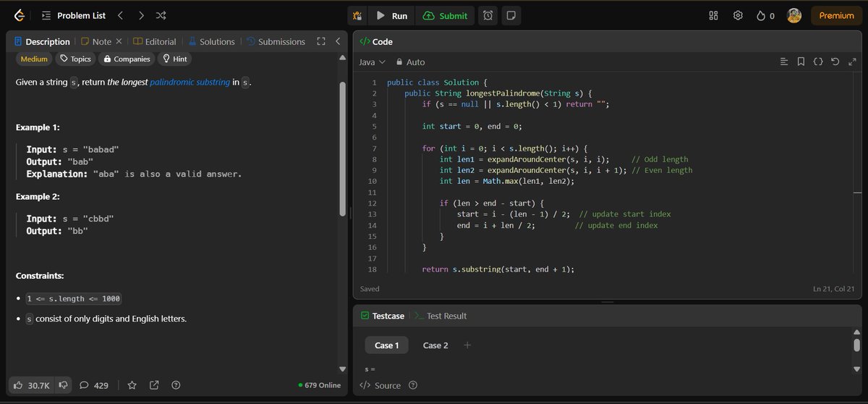The image size is (868, 404).
Task: Expand the Companies locked tag
Action: click(x=127, y=59)
